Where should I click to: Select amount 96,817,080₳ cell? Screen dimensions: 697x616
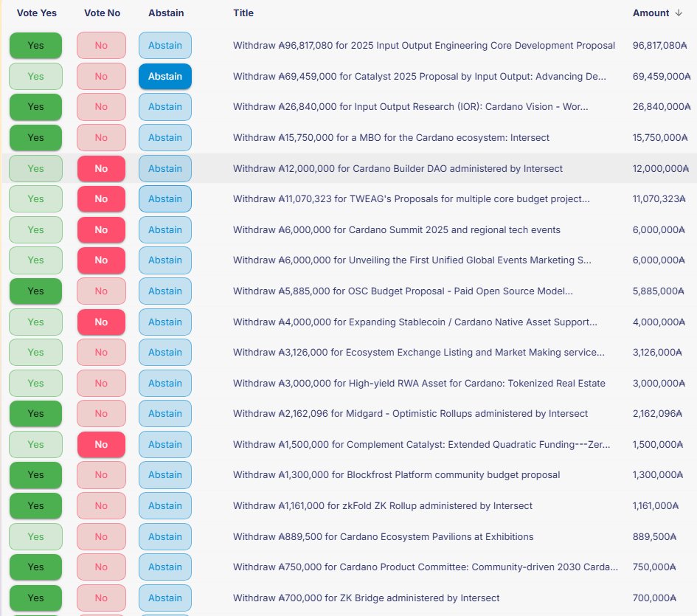coord(659,45)
